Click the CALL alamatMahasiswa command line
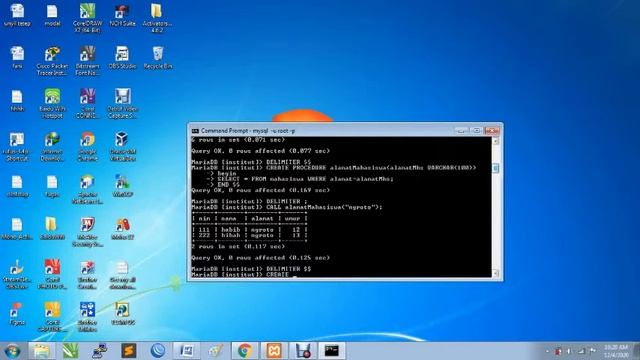The width and height of the screenshot is (640, 360). point(287,207)
